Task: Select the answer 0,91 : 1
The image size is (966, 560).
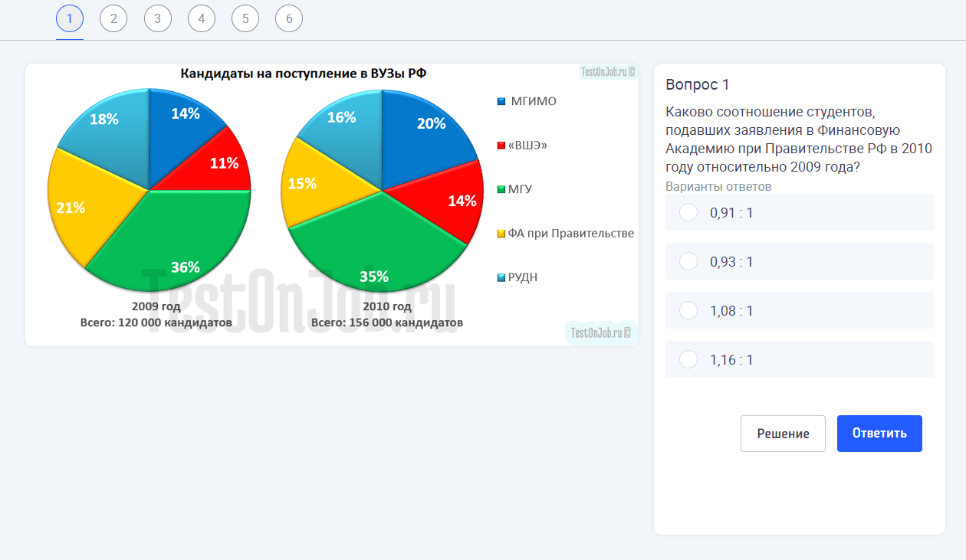Action: (688, 212)
